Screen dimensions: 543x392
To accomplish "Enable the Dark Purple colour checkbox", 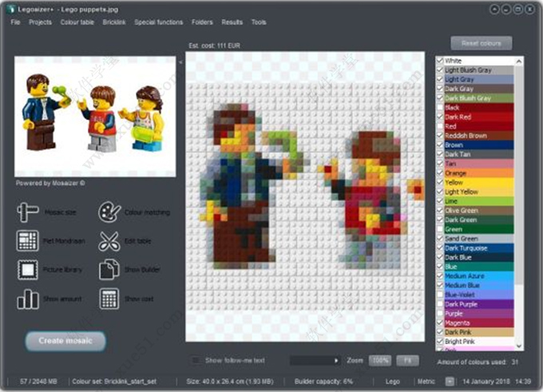I will click(440, 303).
